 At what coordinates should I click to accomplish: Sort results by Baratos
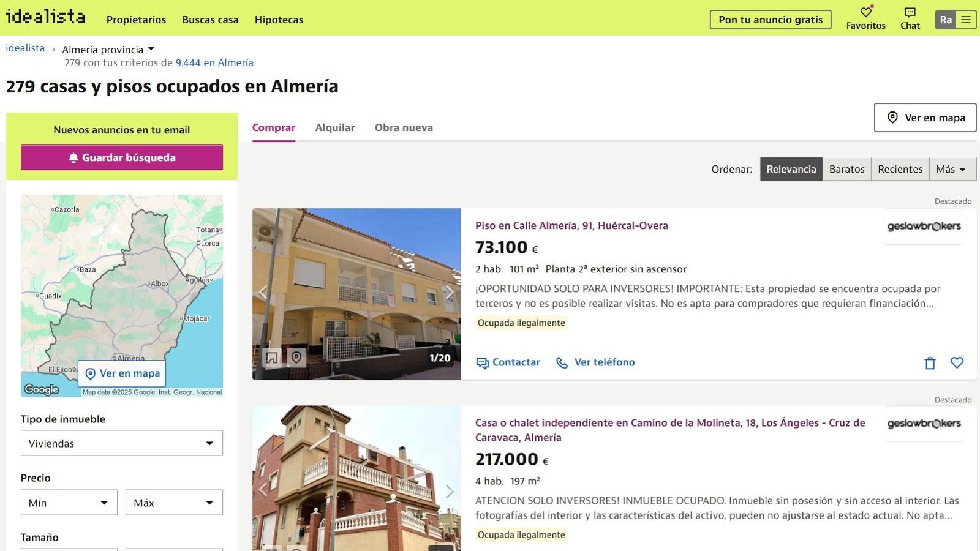(x=847, y=169)
